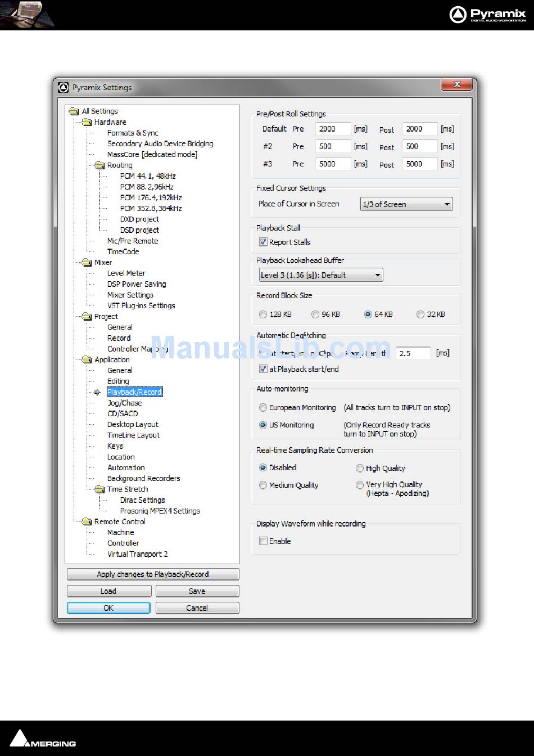Click the Mixer folder icon
Image resolution: width=534 pixels, height=756 pixels.
pos(87,262)
